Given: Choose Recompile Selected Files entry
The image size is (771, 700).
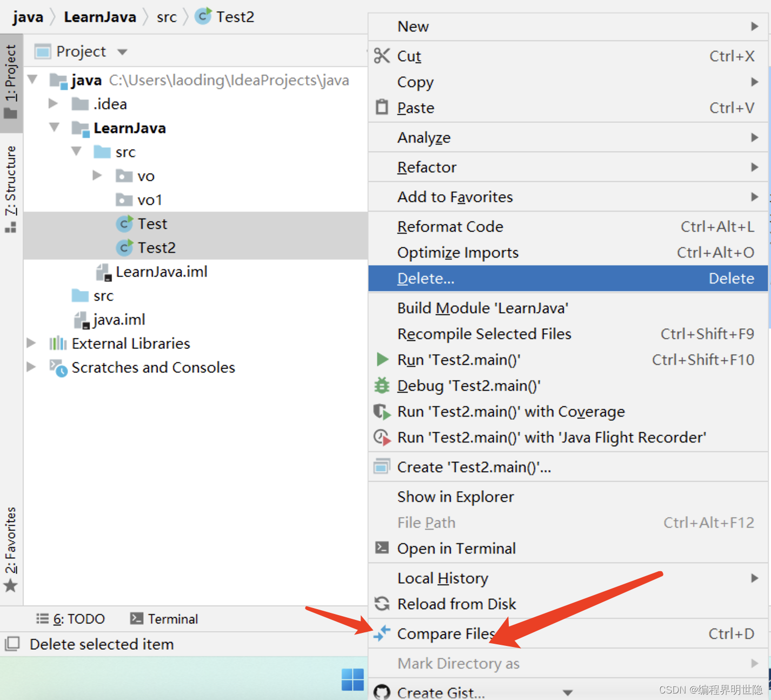Looking at the screenshot, I should 568,334.
